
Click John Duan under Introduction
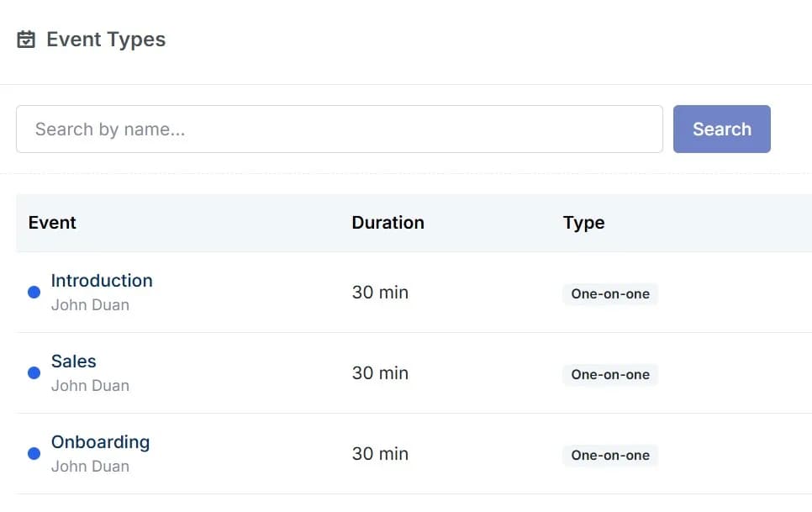(90, 305)
